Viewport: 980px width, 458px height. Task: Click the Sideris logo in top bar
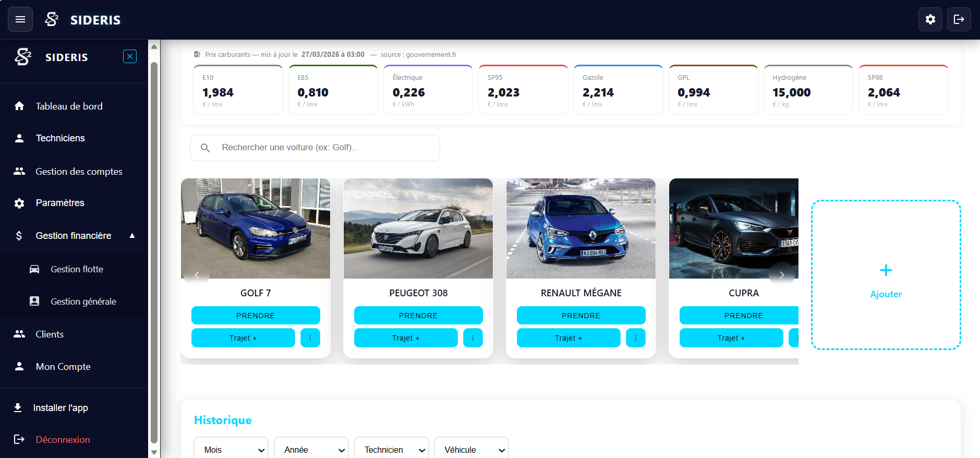(52, 19)
